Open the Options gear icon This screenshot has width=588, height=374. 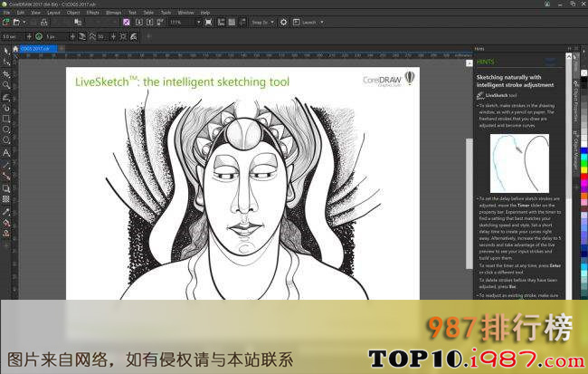point(284,22)
